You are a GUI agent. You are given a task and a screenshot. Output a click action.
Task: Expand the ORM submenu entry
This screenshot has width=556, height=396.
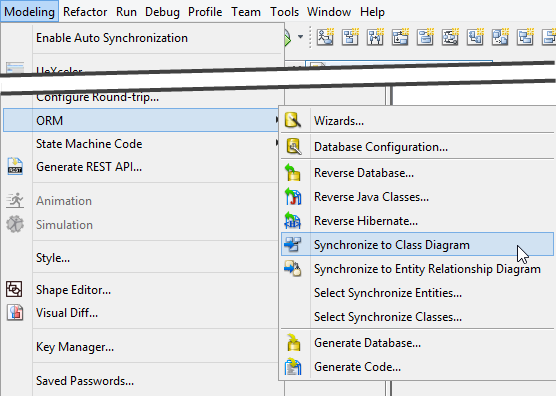(x=141, y=121)
